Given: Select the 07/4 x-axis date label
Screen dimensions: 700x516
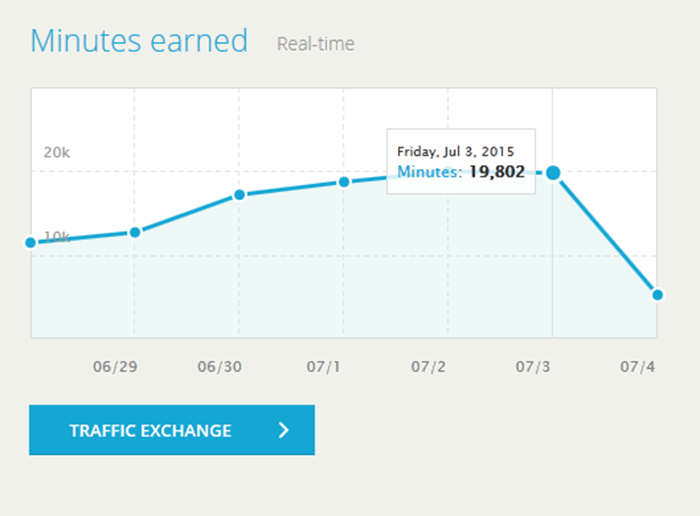Looking at the screenshot, I should tap(637, 366).
